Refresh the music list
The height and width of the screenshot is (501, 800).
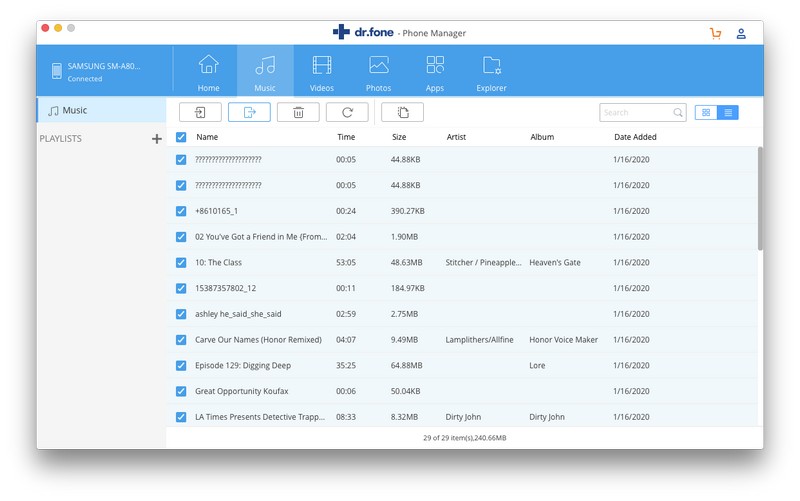[x=347, y=112]
